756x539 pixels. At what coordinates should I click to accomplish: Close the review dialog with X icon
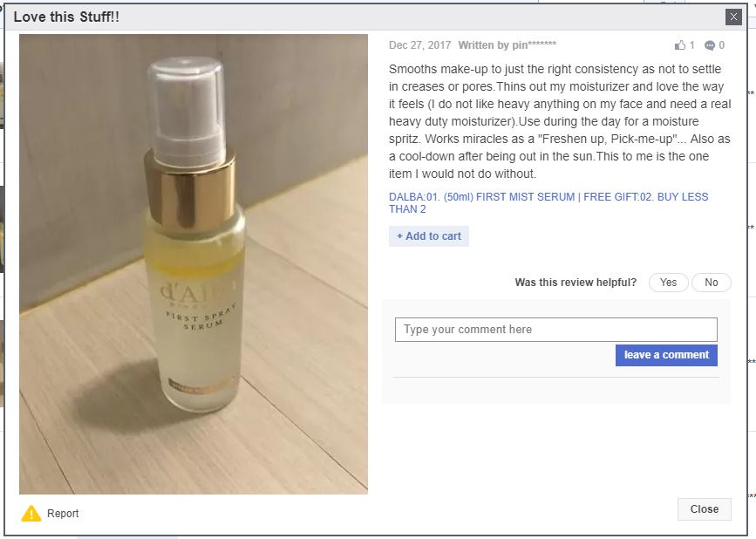point(733,17)
